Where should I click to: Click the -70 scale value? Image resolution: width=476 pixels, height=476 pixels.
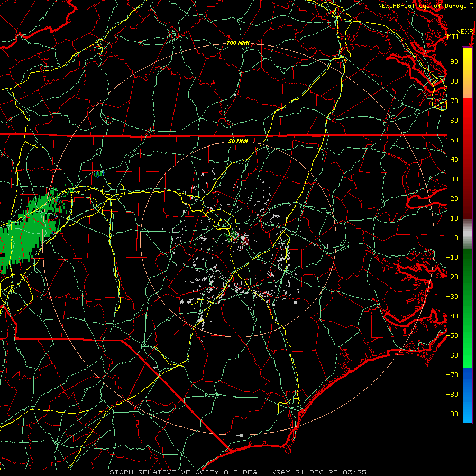click(x=452, y=375)
